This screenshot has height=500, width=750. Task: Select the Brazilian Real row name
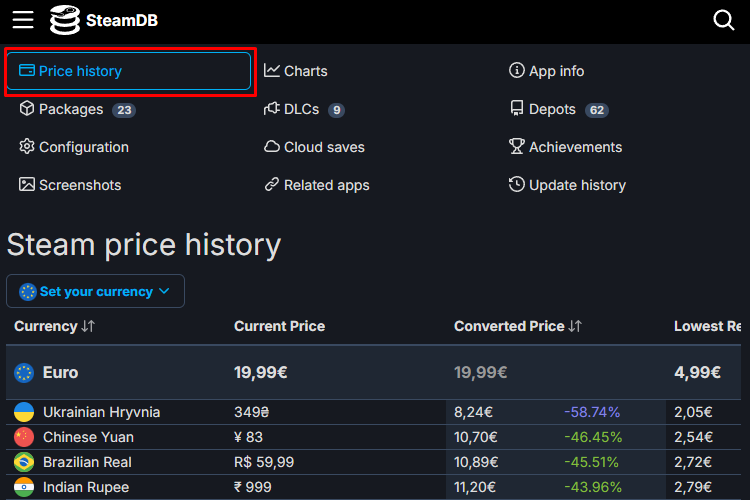[87, 462]
